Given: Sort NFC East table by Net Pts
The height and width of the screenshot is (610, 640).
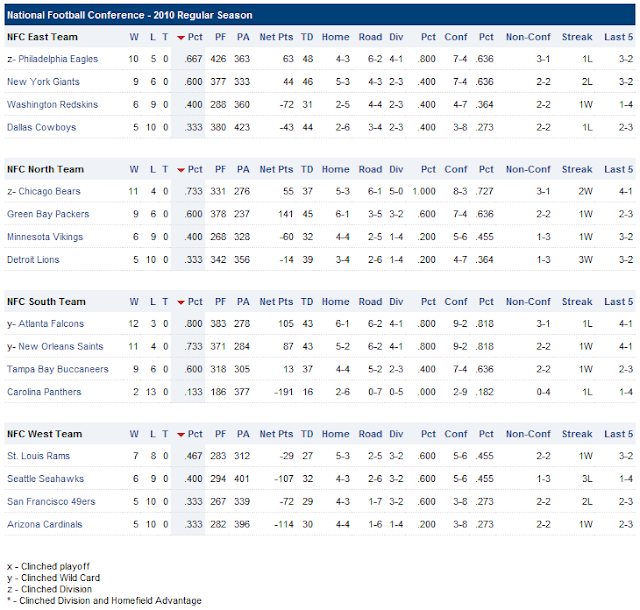Looking at the screenshot, I should (x=276, y=37).
